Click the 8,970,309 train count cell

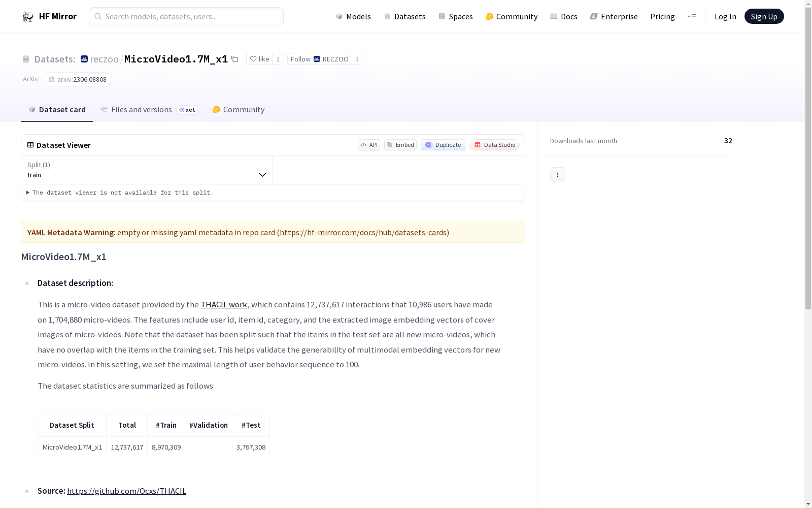click(x=166, y=448)
